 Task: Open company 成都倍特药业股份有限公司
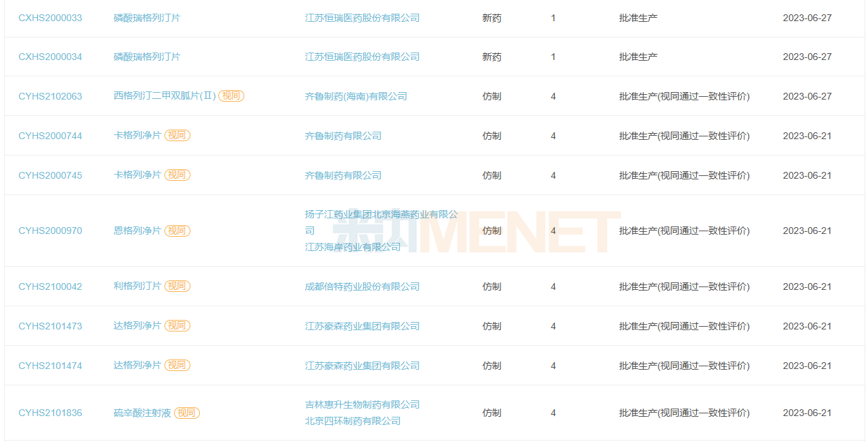362,286
